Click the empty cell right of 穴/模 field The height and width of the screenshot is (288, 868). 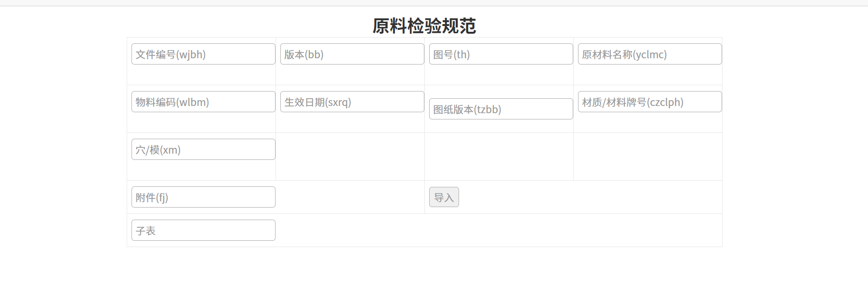tap(350, 157)
